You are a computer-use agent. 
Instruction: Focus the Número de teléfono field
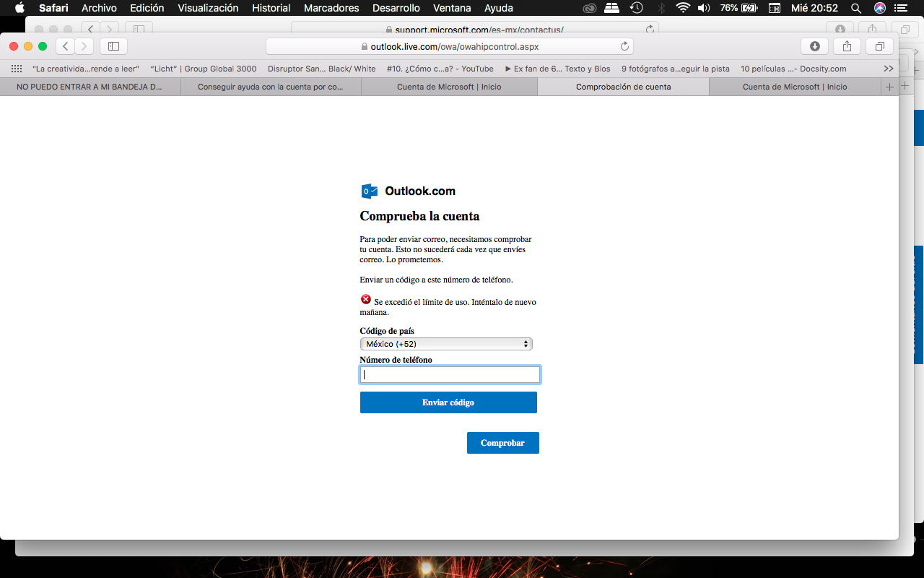pos(450,374)
